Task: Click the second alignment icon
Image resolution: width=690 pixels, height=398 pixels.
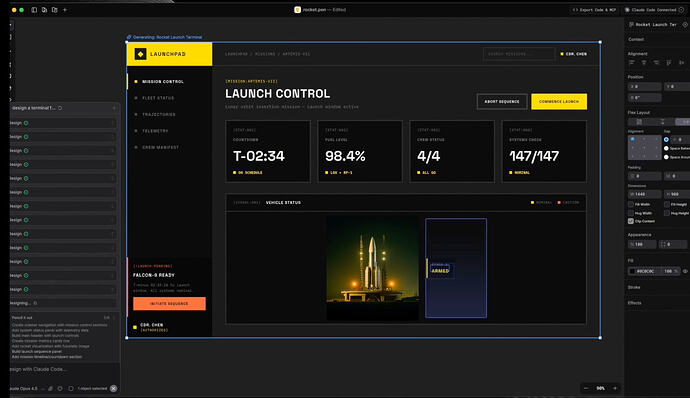Action: click(x=644, y=63)
